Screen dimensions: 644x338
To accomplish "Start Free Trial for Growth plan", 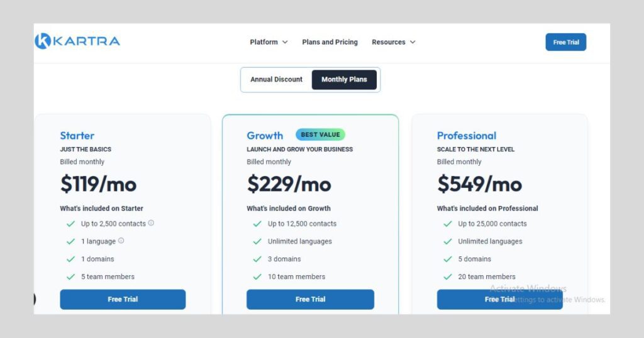I will pos(310,300).
